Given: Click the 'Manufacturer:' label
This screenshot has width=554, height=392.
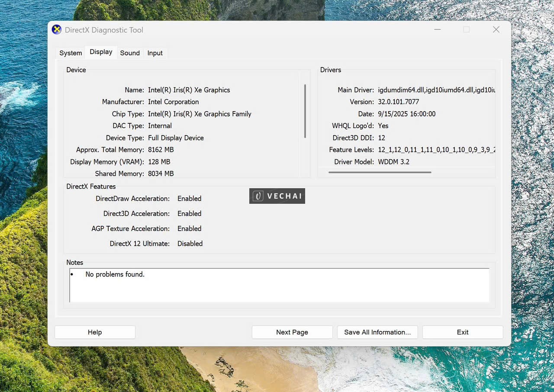Looking at the screenshot, I should [x=123, y=102].
